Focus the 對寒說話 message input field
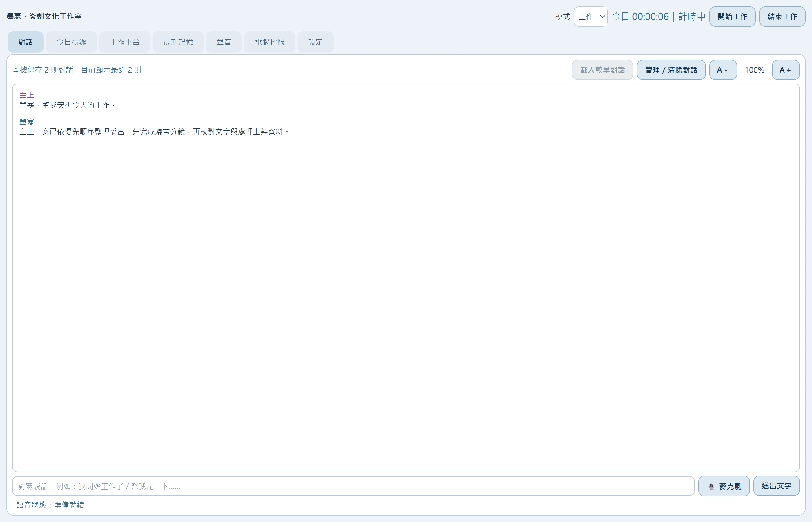This screenshot has width=812, height=522. tap(353, 486)
